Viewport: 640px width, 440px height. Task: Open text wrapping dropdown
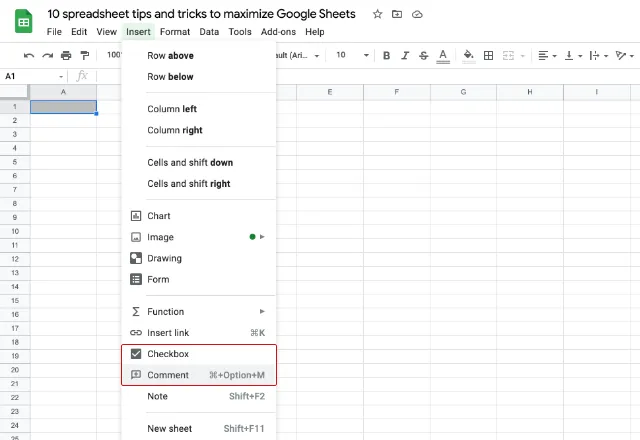pos(599,56)
